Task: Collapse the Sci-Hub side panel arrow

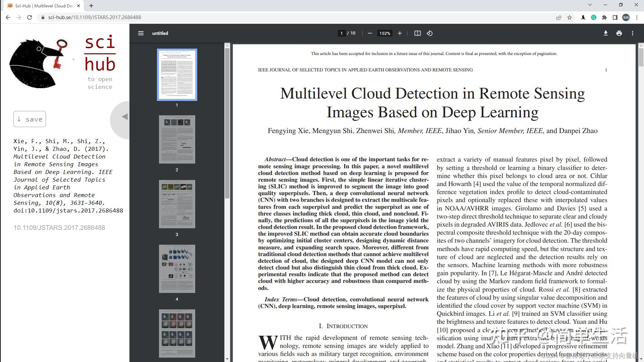Action: [124, 117]
